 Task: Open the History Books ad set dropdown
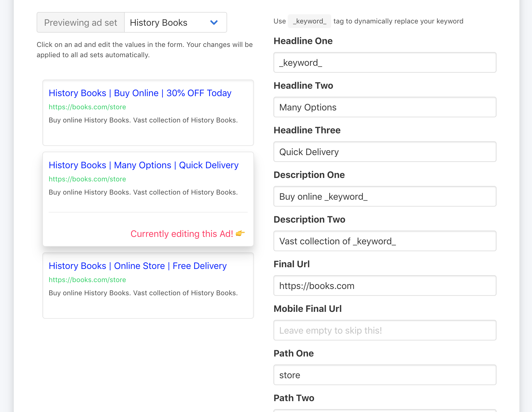coord(176,22)
